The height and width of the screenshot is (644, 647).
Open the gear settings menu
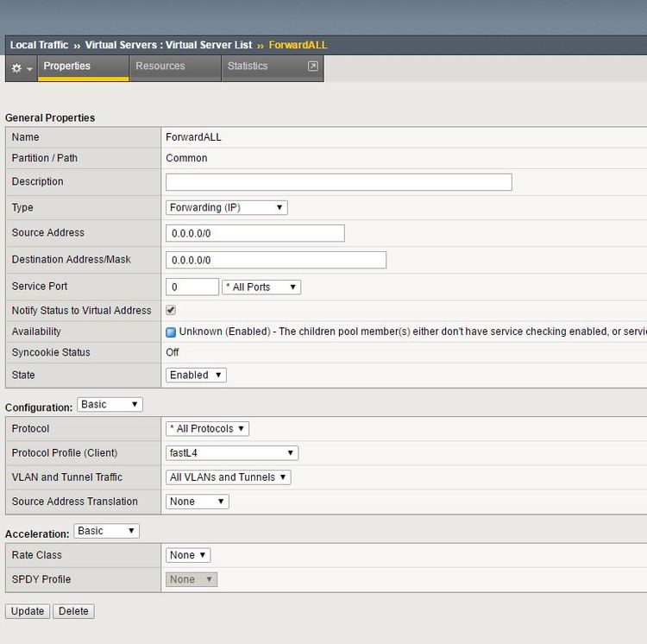pos(21,67)
